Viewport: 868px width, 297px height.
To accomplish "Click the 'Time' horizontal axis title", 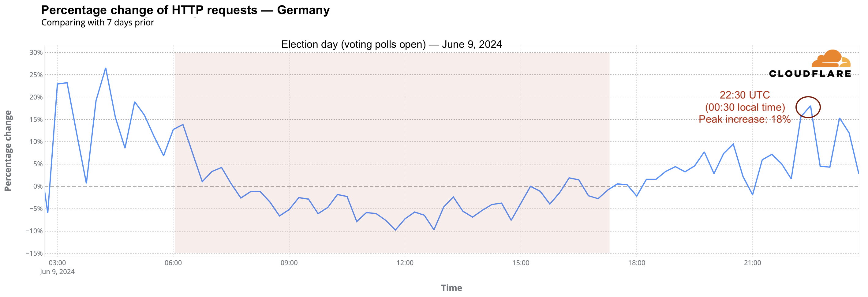I will click(451, 288).
